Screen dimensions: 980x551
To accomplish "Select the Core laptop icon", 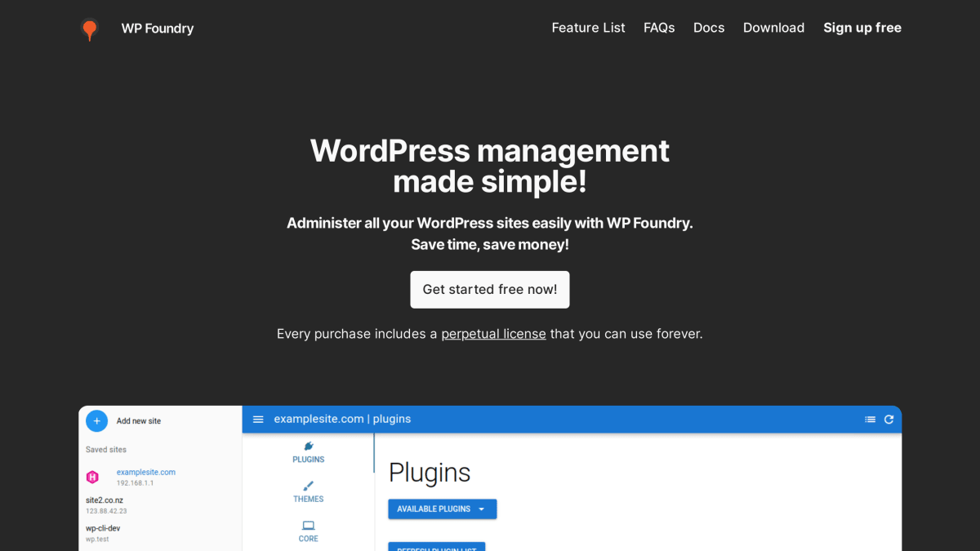I will (x=309, y=526).
